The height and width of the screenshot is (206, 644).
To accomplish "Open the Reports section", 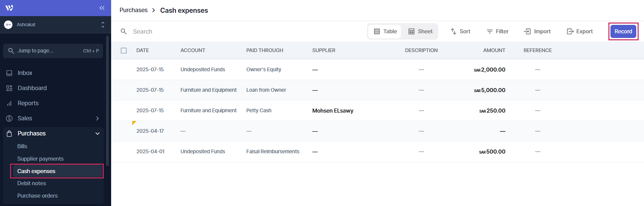I will coord(28,103).
